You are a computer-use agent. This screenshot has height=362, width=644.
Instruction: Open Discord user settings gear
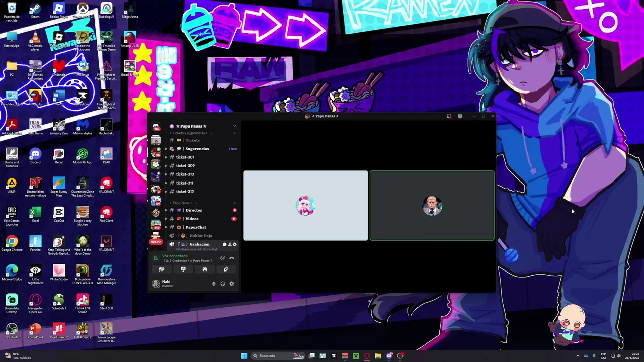coord(232,284)
